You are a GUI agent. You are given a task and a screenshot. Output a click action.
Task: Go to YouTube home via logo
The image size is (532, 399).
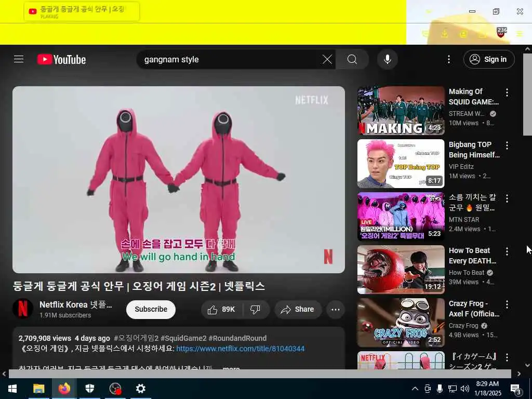(x=61, y=59)
